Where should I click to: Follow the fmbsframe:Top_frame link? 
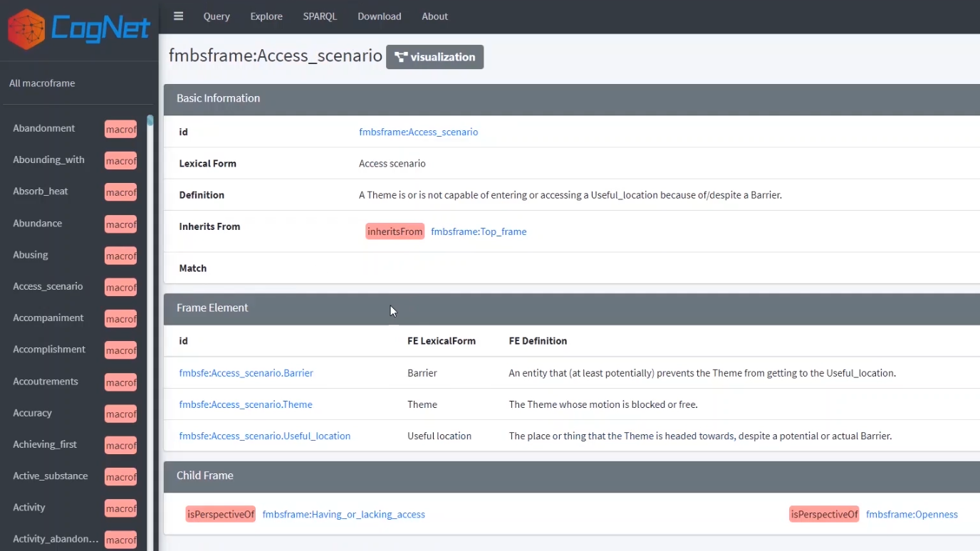click(x=479, y=231)
